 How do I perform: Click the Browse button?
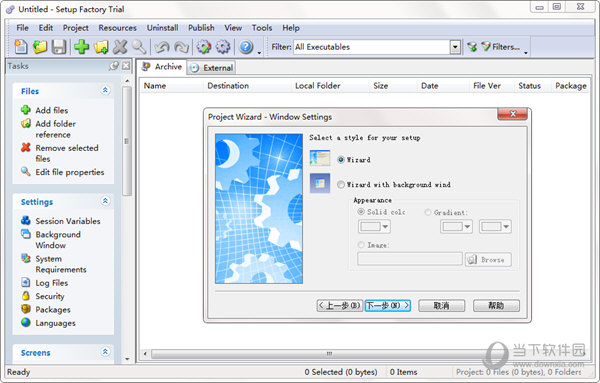coord(488,259)
